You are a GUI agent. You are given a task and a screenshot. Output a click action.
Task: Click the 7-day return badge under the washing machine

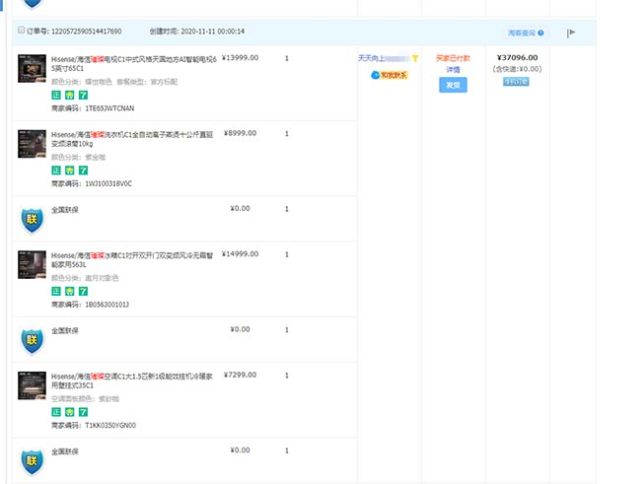coord(83,170)
